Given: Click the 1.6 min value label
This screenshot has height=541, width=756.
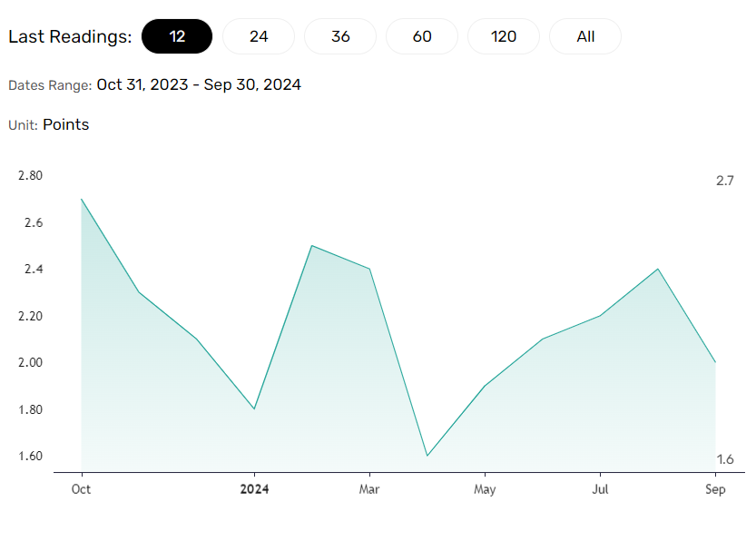Looking at the screenshot, I should pos(724,459).
